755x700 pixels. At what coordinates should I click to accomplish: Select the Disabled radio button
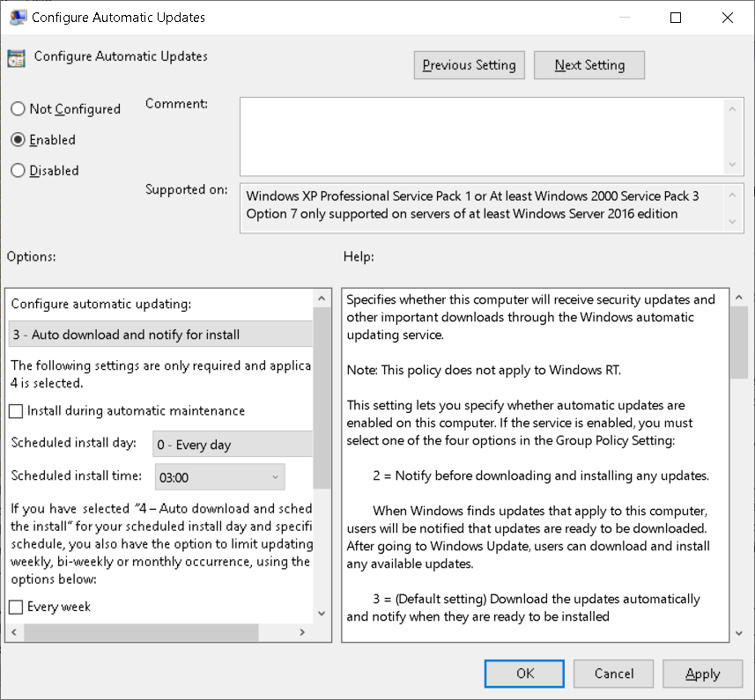click(x=17, y=170)
